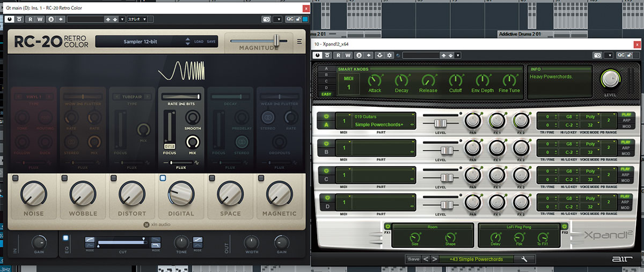Click the Fine Tune smart knob

[x=509, y=80]
